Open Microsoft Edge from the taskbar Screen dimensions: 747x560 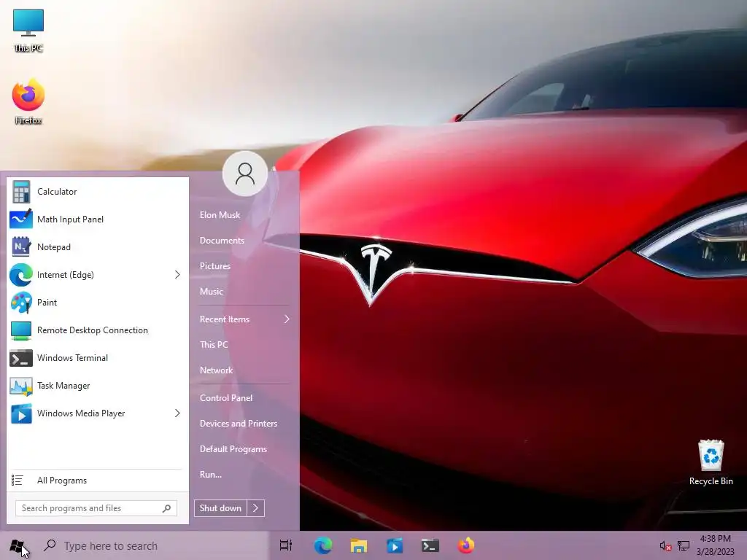coord(322,545)
